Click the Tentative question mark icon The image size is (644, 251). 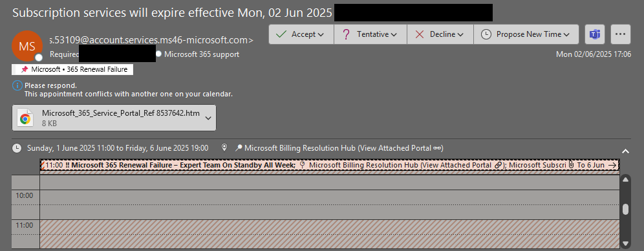pos(346,34)
